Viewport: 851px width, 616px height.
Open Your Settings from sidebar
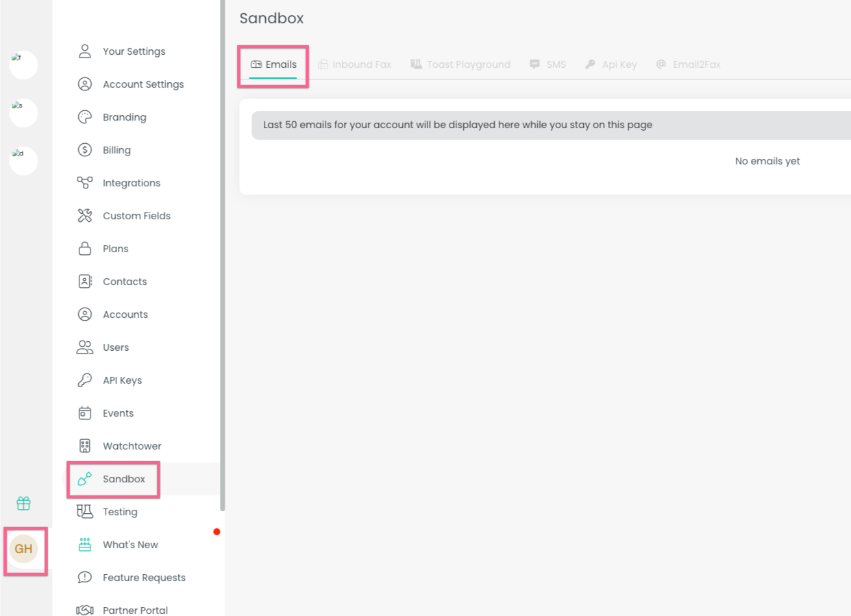click(x=134, y=51)
